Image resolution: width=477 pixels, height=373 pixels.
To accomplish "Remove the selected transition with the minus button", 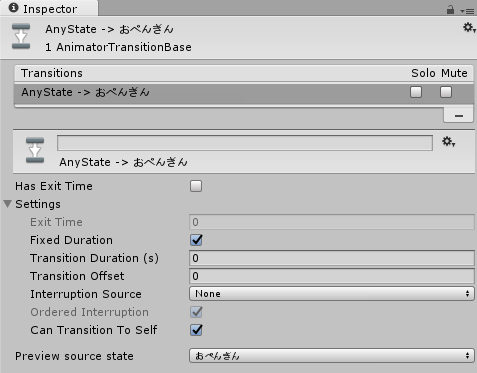I will [458, 116].
